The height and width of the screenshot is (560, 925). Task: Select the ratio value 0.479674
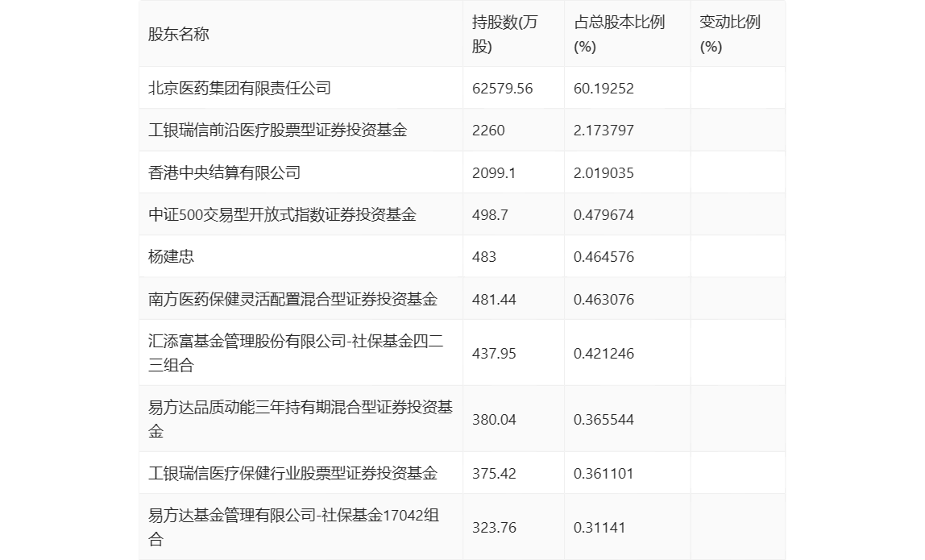tap(604, 215)
